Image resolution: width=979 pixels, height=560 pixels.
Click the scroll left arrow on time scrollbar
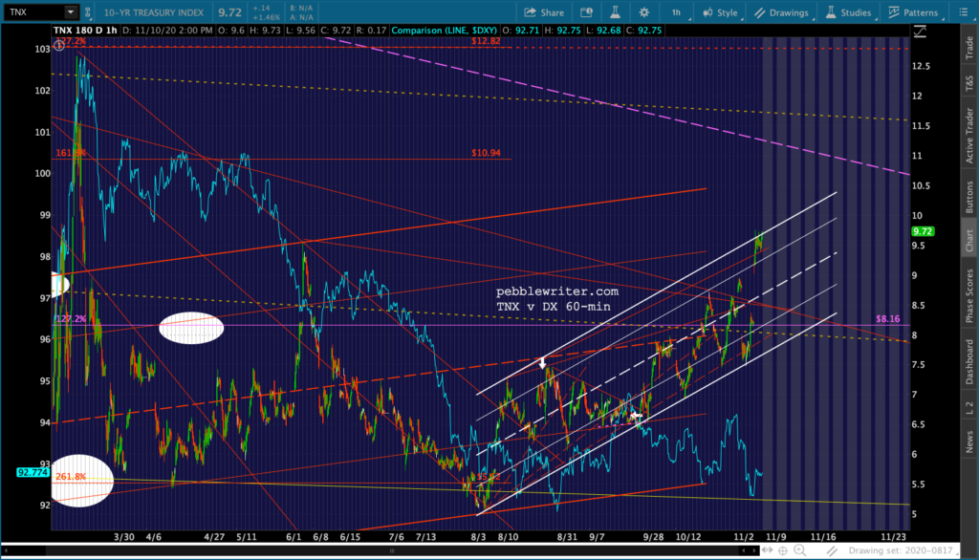click(743, 550)
